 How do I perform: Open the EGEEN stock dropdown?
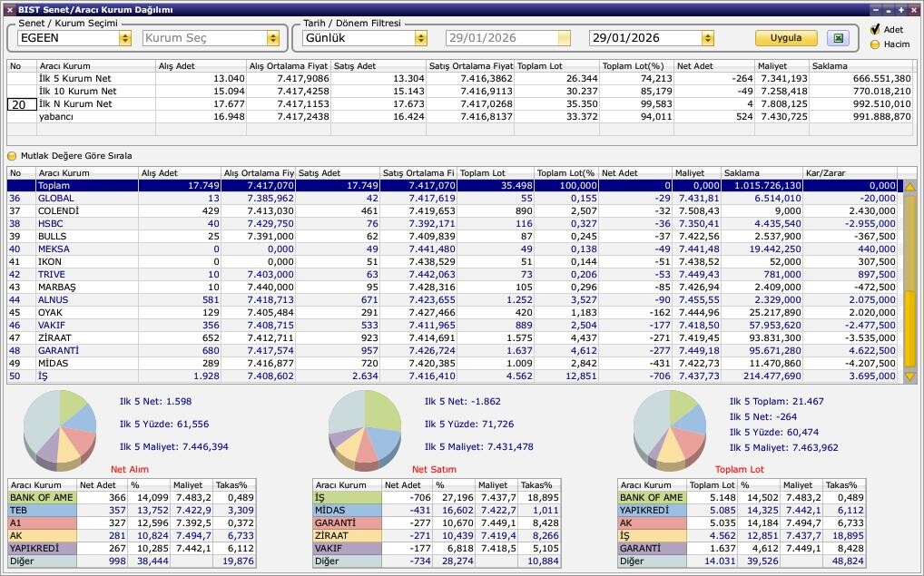tap(124, 38)
